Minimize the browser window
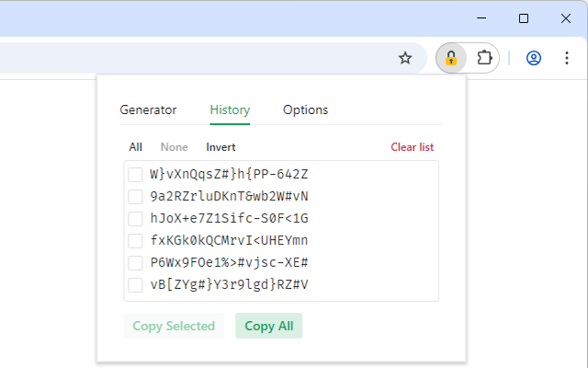Screen dimensions: 588x368 coord(481,17)
